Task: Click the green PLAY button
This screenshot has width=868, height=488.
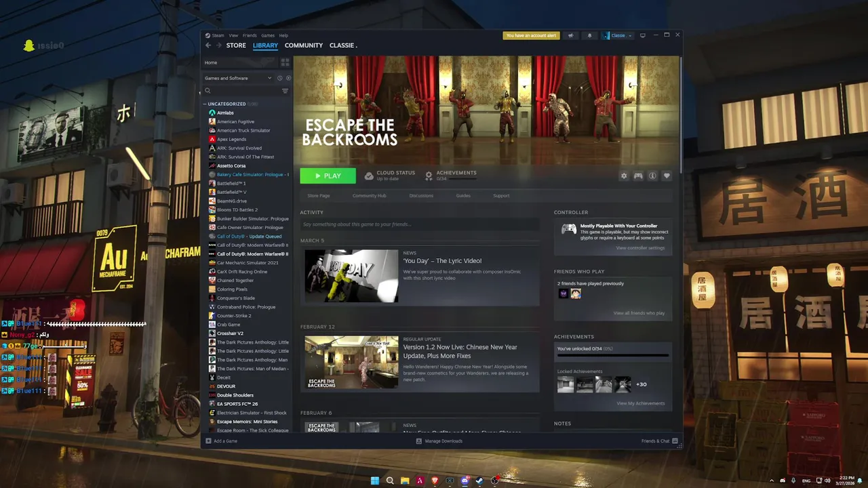Action: pos(328,176)
